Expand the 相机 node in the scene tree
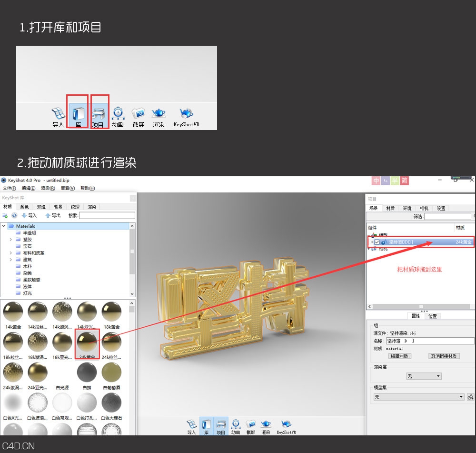Image resolution: width=476 pixels, height=453 pixels. click(x=369, y=249)
